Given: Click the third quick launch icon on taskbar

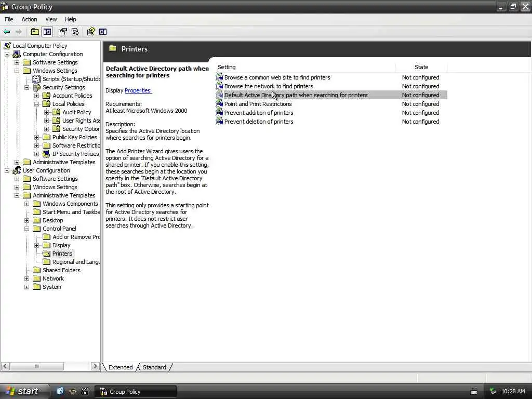Looking at the screenshot, I should pyautogui.click(x=85, y=391).
